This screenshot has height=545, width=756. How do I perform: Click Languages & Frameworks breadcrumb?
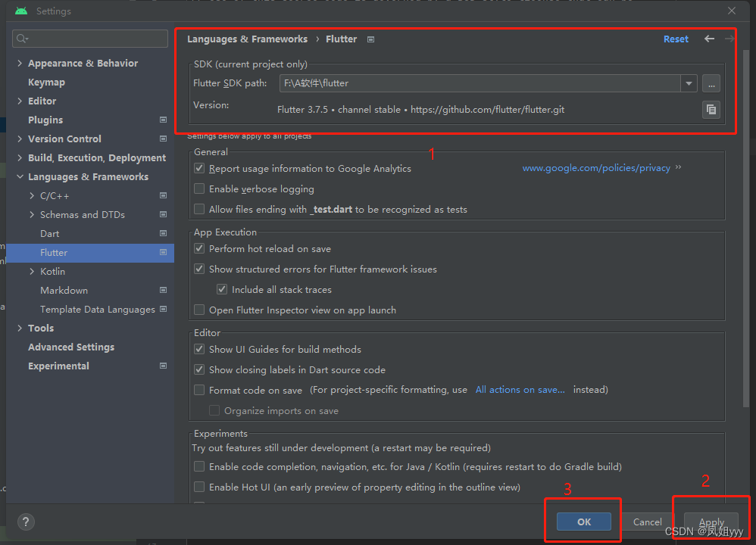click(x=248, y=39)
